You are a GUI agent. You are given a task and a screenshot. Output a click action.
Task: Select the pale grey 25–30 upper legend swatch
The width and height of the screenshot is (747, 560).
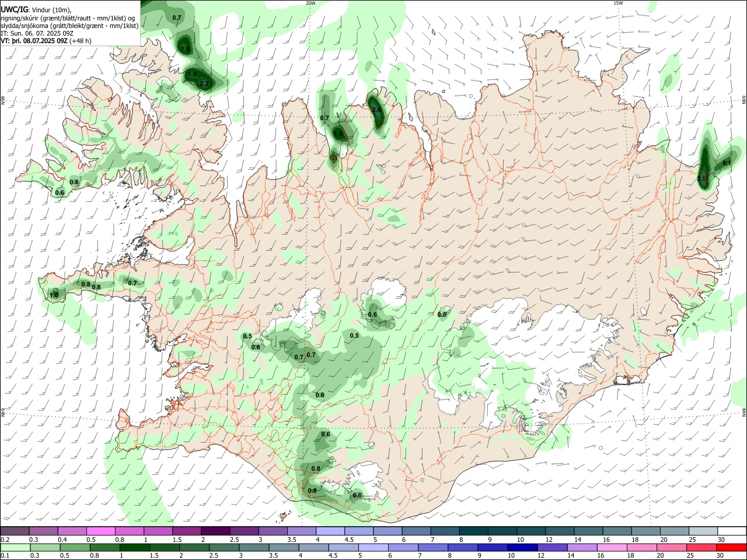click(x=703, y=531)
